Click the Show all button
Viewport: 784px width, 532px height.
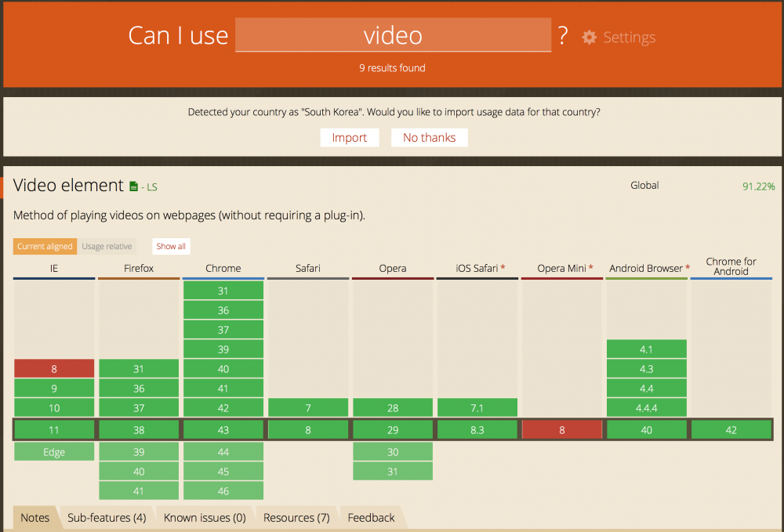(171, 246)
